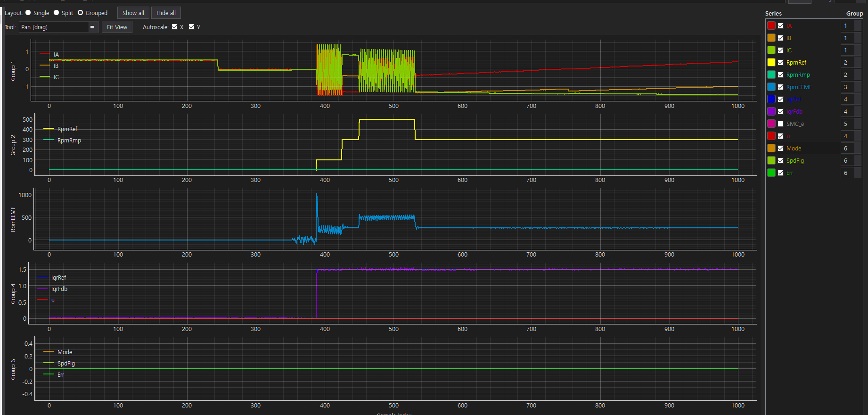Change the yellow RpmRef color swatch

(x=771, y=62)
